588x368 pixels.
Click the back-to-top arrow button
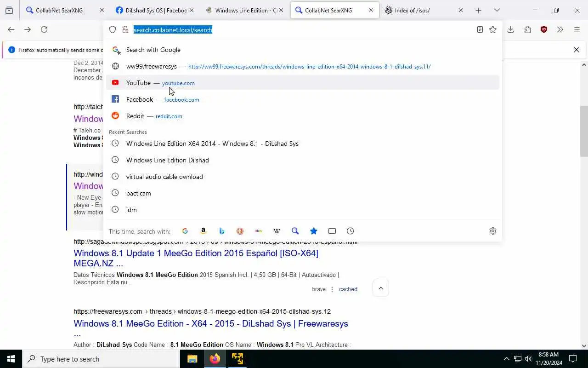[x=381, y=288]
